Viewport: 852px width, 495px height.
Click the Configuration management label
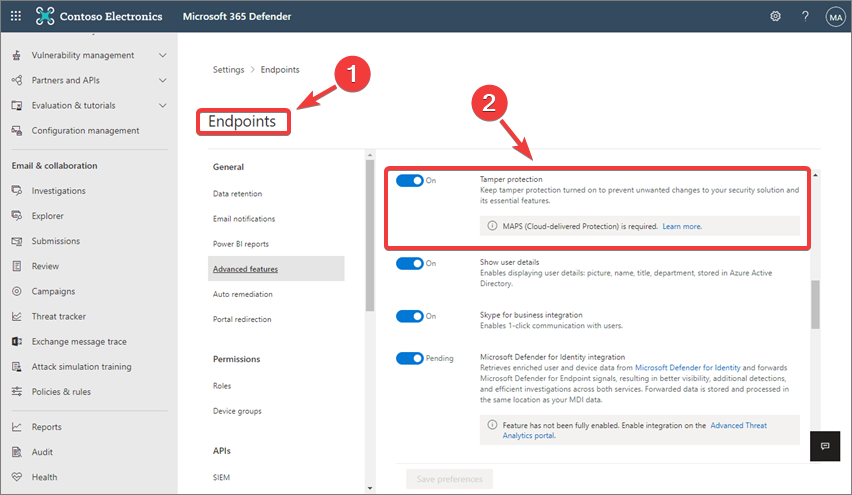(85, 130)
